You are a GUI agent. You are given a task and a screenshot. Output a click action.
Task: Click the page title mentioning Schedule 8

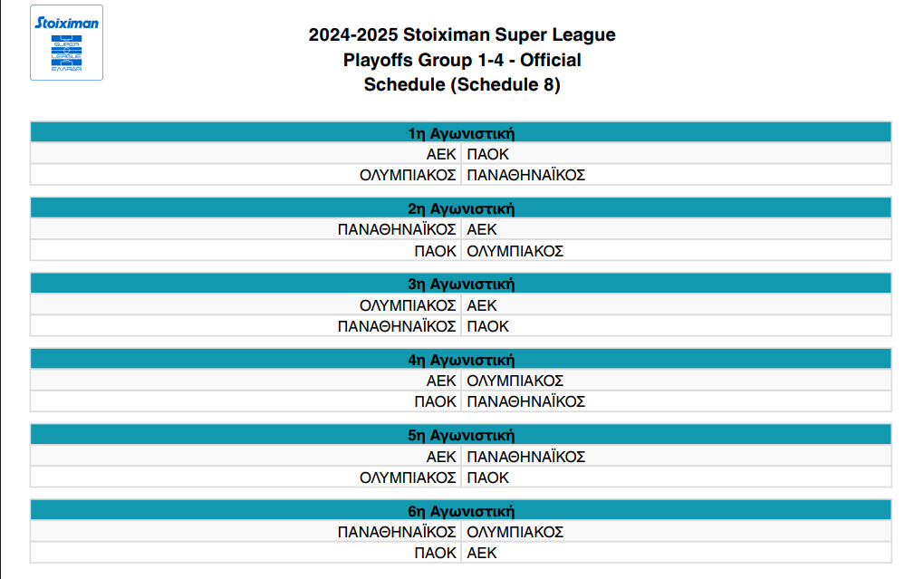pos(462,60)
